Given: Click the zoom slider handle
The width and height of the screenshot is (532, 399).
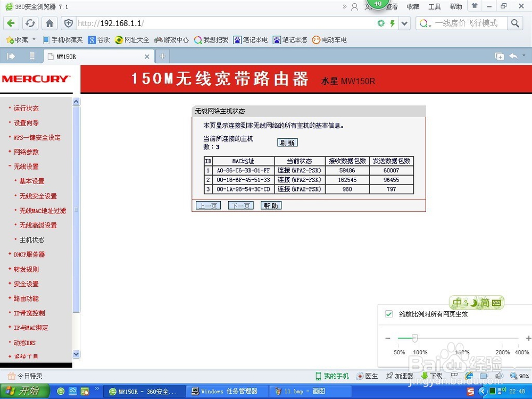Looking at the screenshot, I should 414,338.
